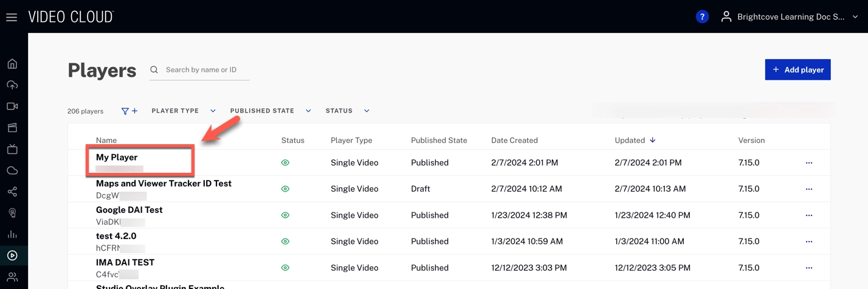The image size is (868, 289).
Task: Toggle status eye for Google DAI Test
Action: (285, 215)
